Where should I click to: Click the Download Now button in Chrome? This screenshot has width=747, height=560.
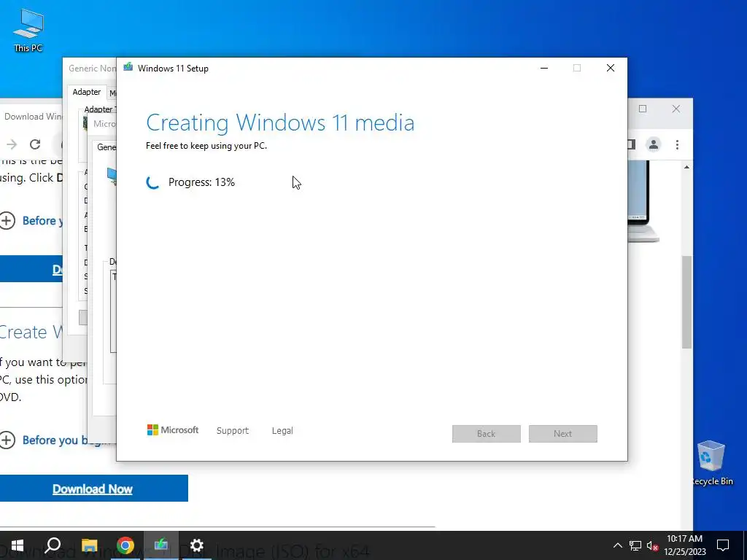coord(93,489)
